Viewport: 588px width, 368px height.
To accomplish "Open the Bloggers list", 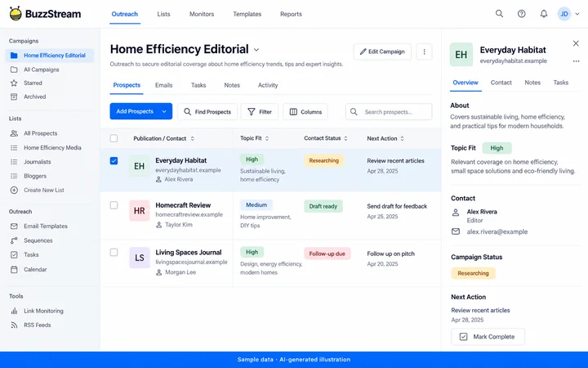I will (x=35, y=176).
